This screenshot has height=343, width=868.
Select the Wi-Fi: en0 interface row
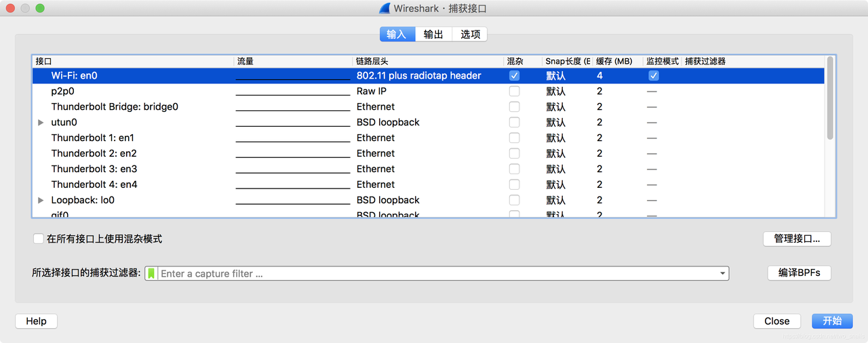pyautogui.click(x=429, y=76)
